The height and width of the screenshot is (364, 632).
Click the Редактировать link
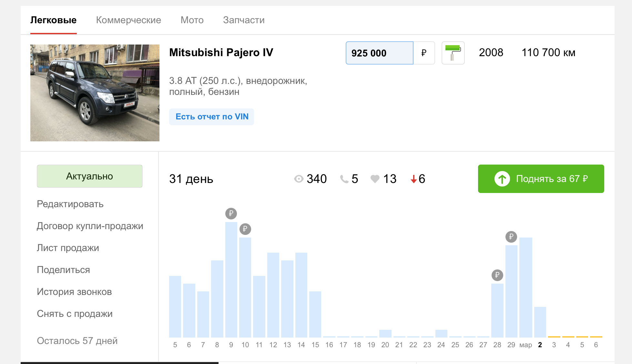[70, 204]
